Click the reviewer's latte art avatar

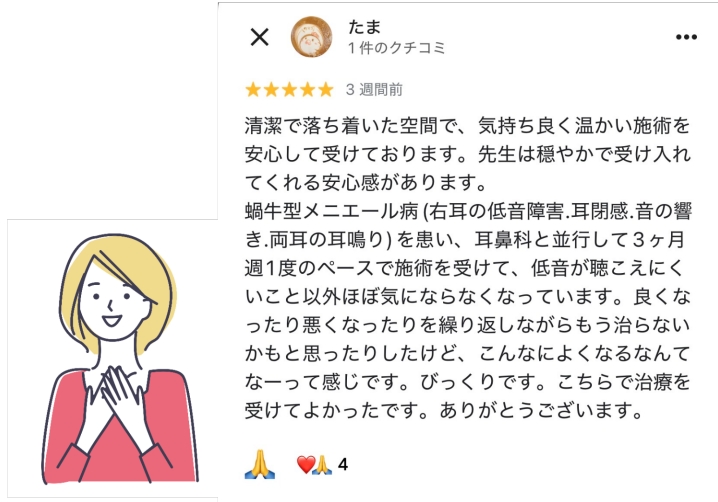311,37
